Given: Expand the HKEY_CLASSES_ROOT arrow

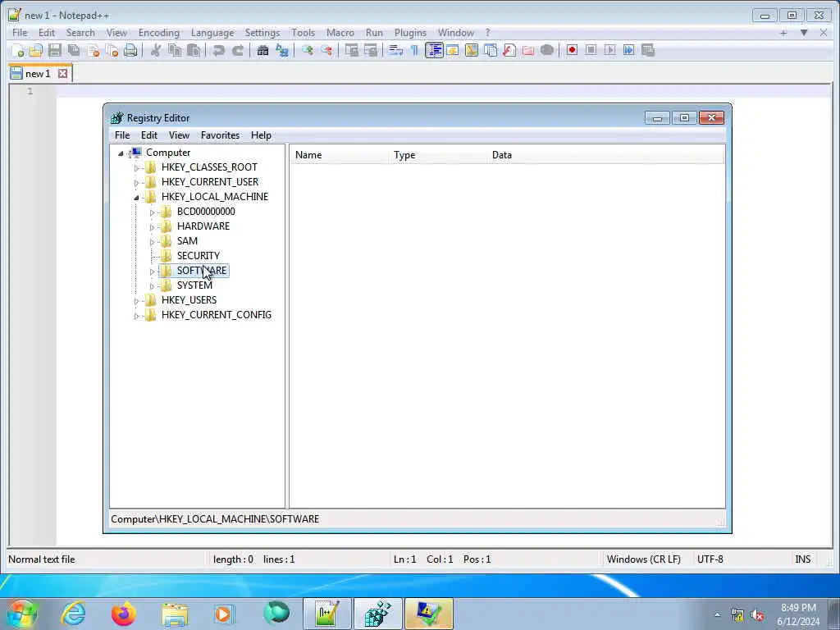Looking at the screenshot, I should tap(136, 168).
